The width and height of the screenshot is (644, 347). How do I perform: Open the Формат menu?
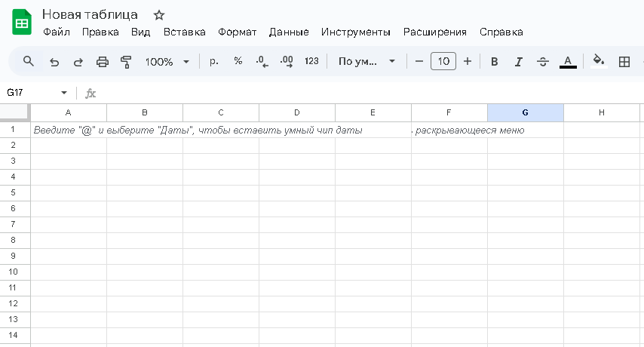tap(237, 32)
